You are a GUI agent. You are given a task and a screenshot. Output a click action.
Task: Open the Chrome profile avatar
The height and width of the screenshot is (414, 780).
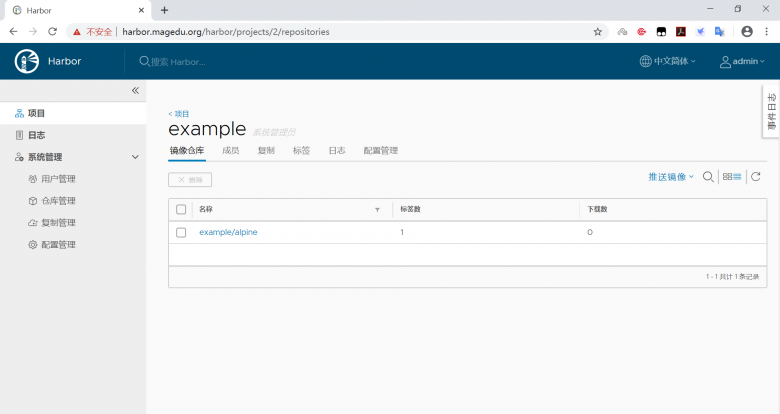(747, 31)
